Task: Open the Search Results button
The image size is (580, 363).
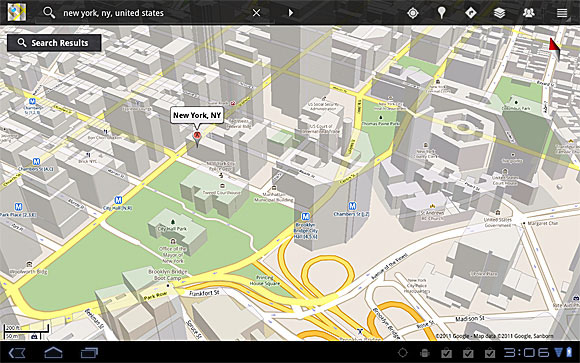Action: point(54,43)
